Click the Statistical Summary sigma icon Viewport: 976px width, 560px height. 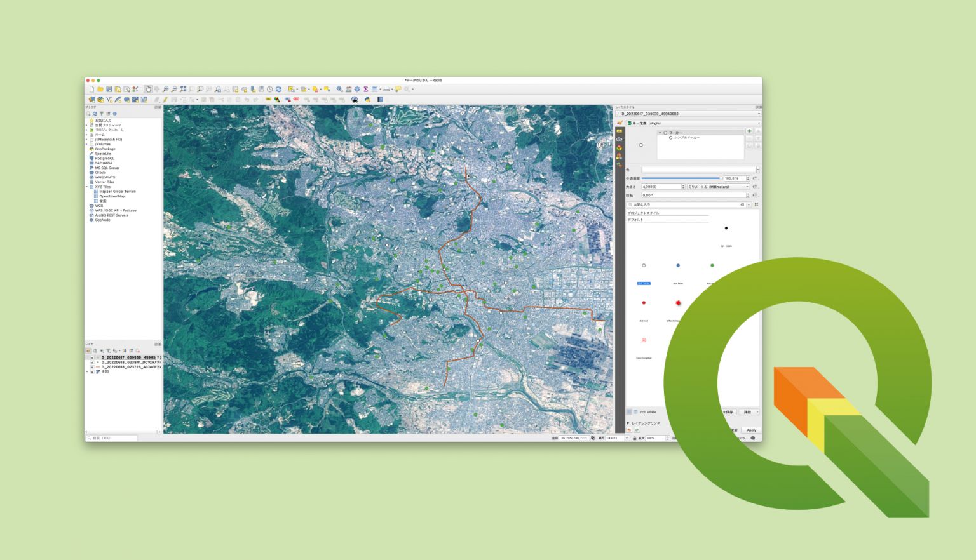point(365,89)
